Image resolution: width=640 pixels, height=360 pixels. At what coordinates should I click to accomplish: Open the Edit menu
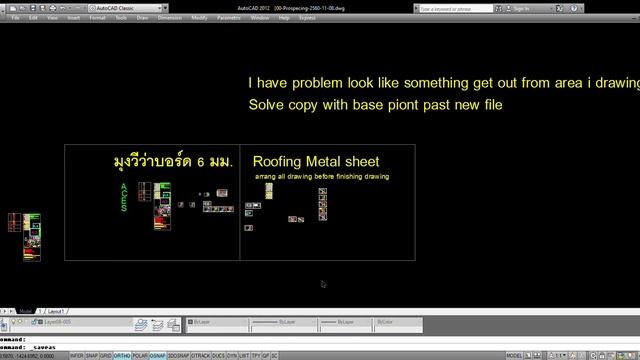tap(33, 18)
